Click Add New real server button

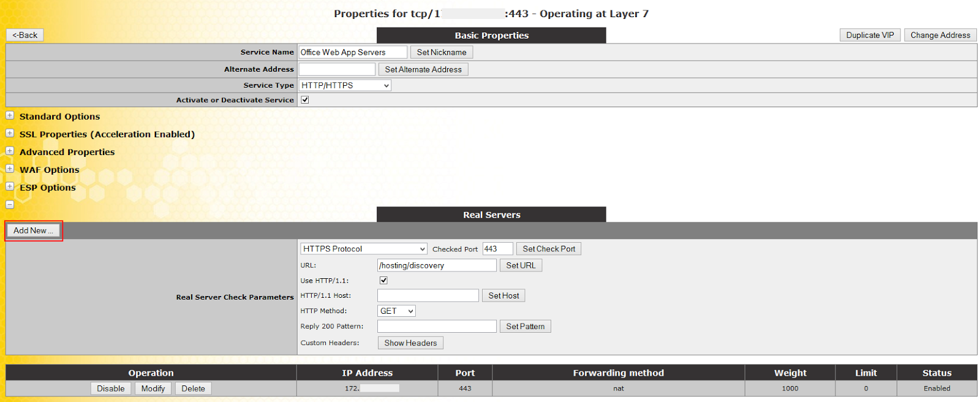click(x=33, y=231)
